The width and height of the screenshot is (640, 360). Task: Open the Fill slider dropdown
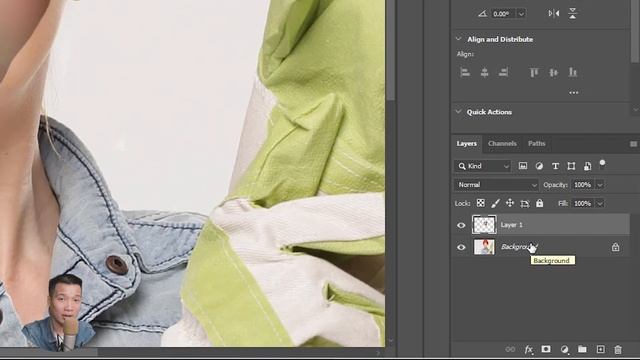point(600,203)
